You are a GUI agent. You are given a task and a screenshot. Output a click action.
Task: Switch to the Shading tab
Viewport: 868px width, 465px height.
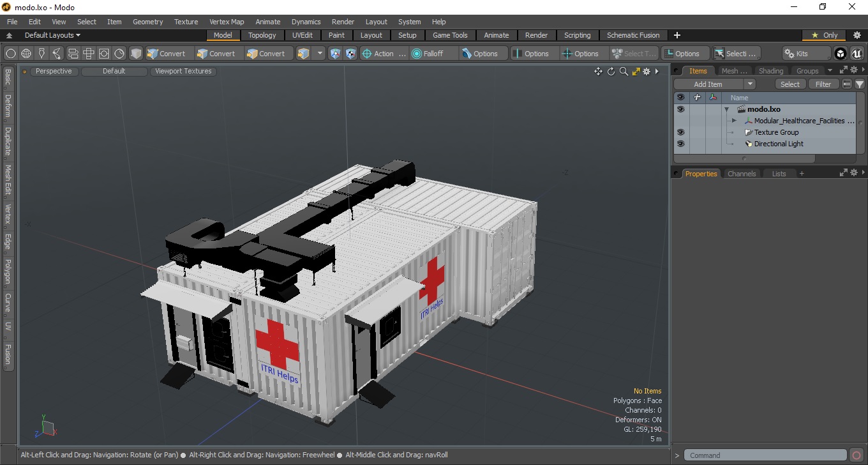pyautogui.click(x=770, y=71)
